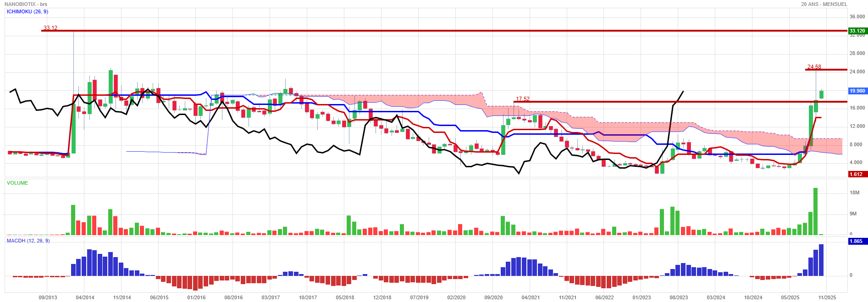This screenshot has height=302, width=868.
Task: Click the 08/2016 date axis label
Action: coord(233,297)
